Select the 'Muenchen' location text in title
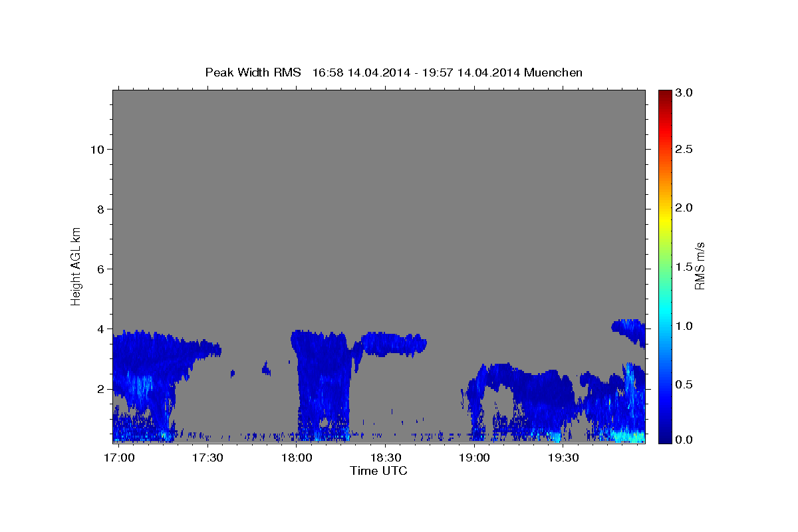This screenshot has height=532, width=798. [553, 72]
